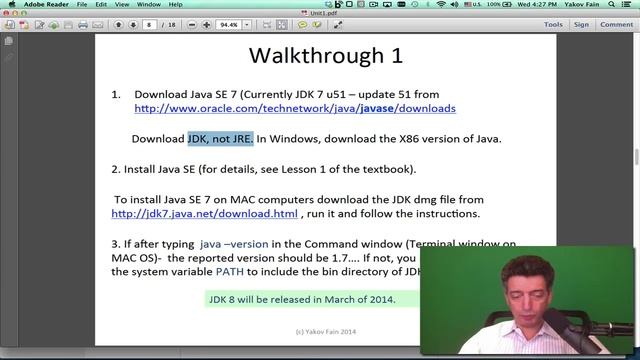Open the Window menu
Image resolution: width=640 pixels, height=360 pixels.
tap(149, 4)
